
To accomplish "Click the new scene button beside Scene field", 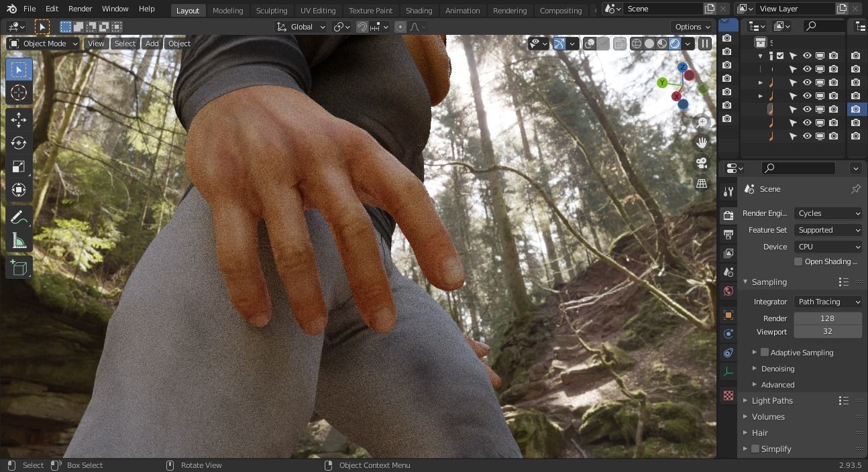I will 710,9.
